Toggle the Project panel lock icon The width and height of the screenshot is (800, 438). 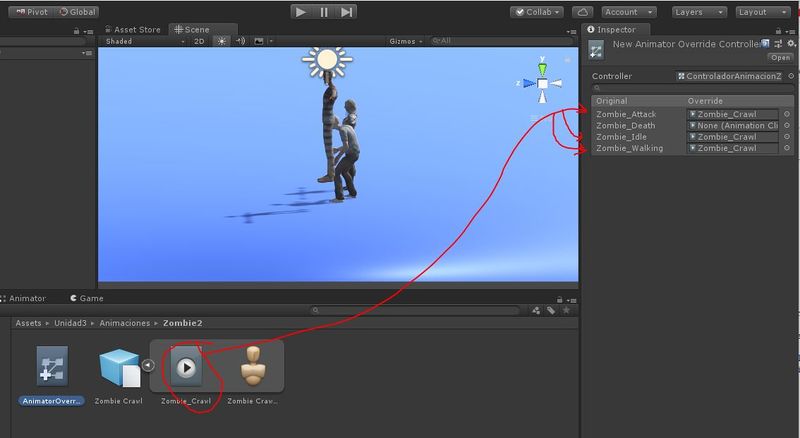(x=560, y=300)
